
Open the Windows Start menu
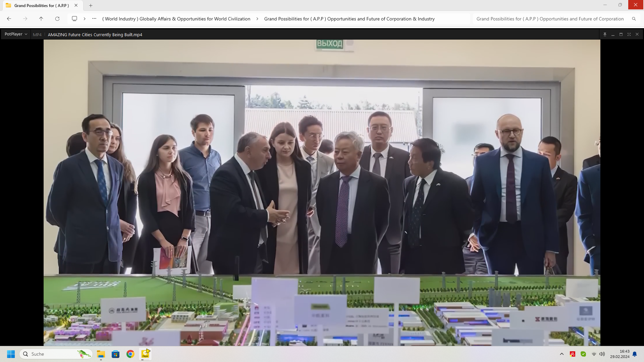coord(11,354)
